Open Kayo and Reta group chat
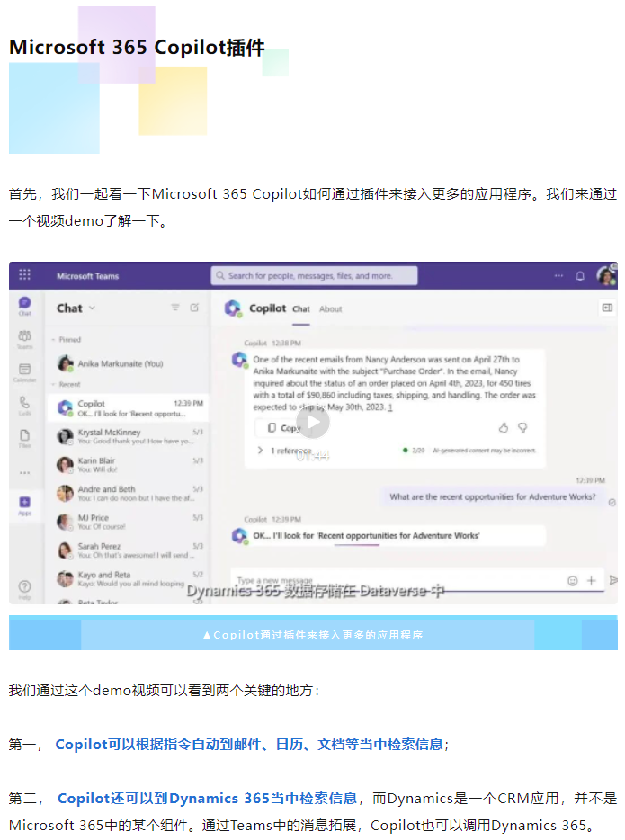The height and width of the screenshot is (840, 625). click(128, 578)
